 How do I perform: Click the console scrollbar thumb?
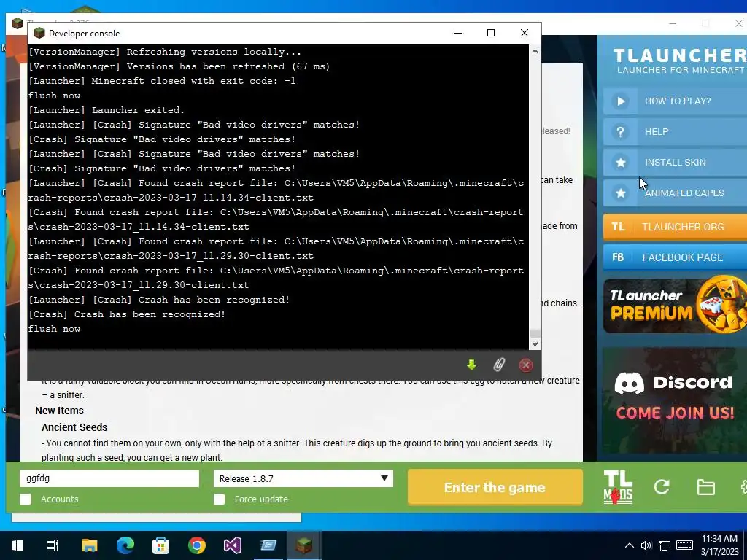tap(535, 333)
